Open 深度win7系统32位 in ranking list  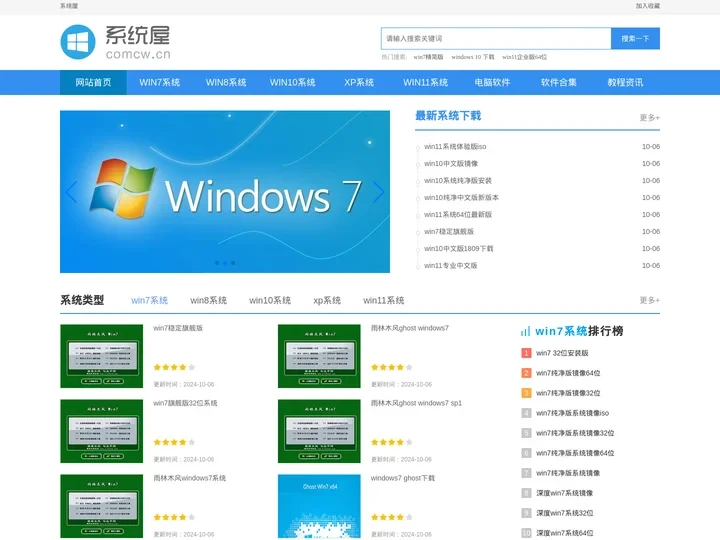tap(564, 513)
